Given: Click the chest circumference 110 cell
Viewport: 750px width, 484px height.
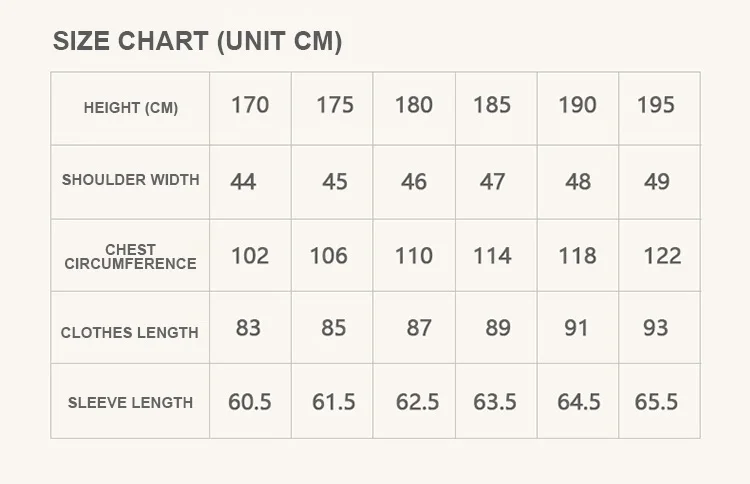Looking at the screenshot, I should pos(413,256).
